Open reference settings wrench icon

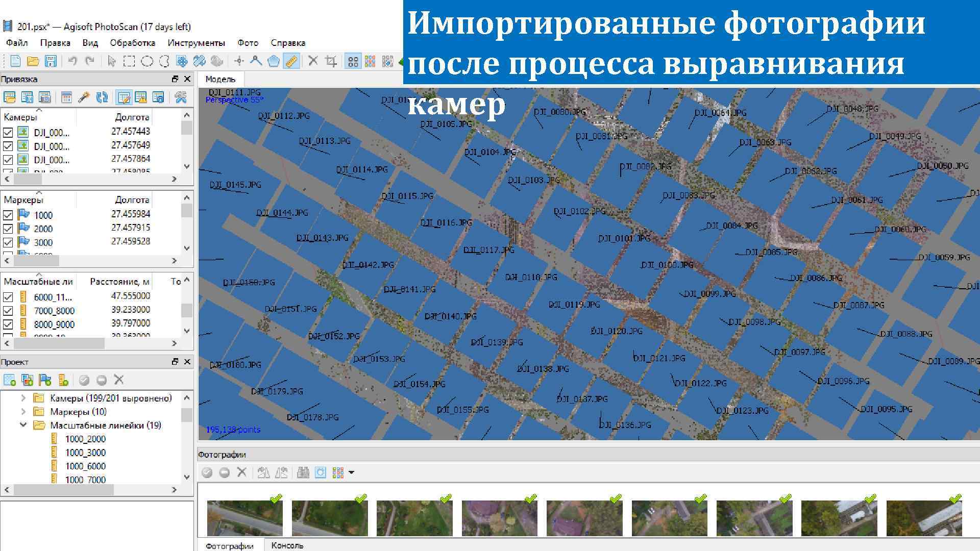tap(180, 97)
